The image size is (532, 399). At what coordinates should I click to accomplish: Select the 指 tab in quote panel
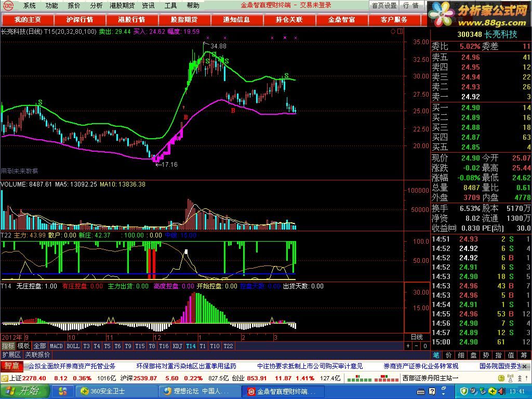(x=499, y=355)
